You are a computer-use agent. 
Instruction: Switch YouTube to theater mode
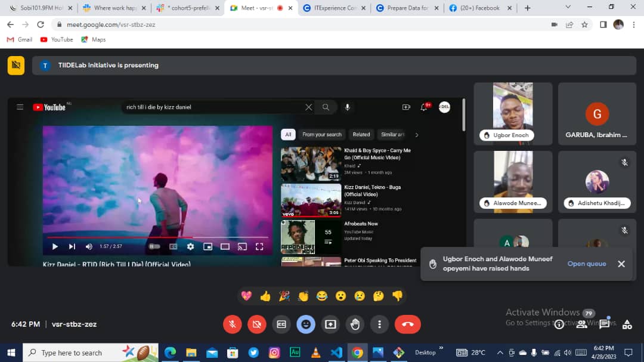[x=225, y=246]
